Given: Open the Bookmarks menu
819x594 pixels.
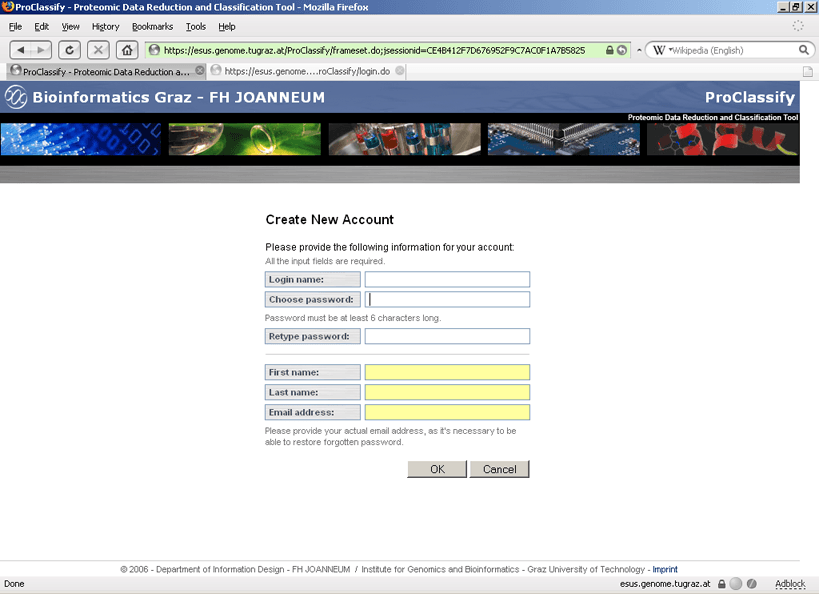Looking at the screenshot, I should pyautogui.click(x=152, y=27).
